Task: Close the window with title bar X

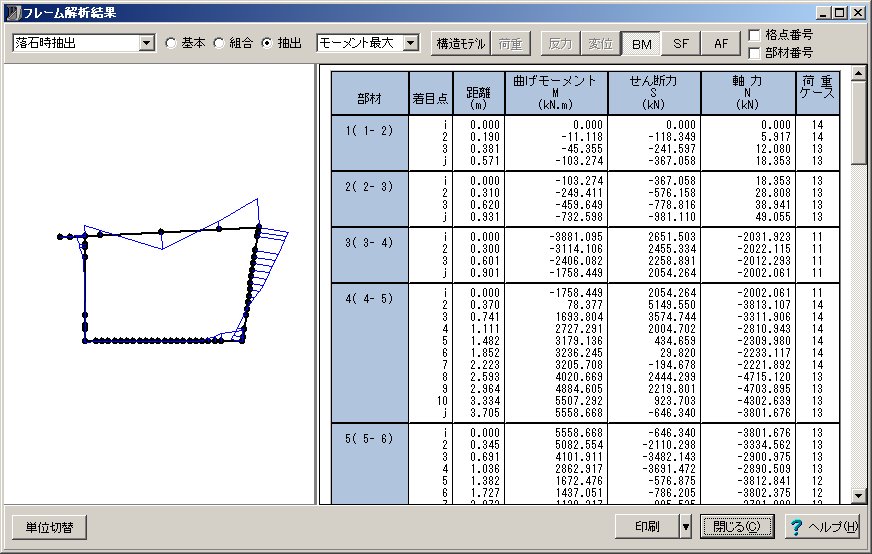Action: (x=858, y=13)
